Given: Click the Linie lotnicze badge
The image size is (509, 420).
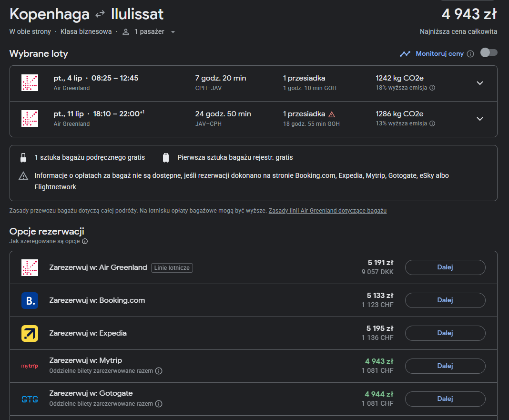Looking at the screenshot, I should [172, 268].
